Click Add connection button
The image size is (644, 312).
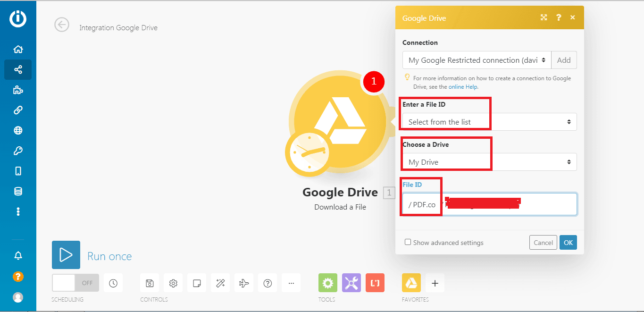coord(564,60)
